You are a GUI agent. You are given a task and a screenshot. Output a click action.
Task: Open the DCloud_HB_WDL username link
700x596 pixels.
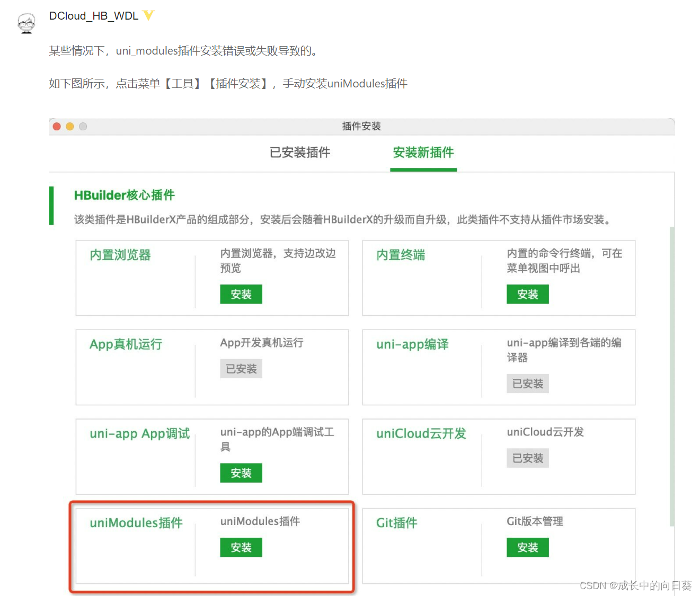94,16
